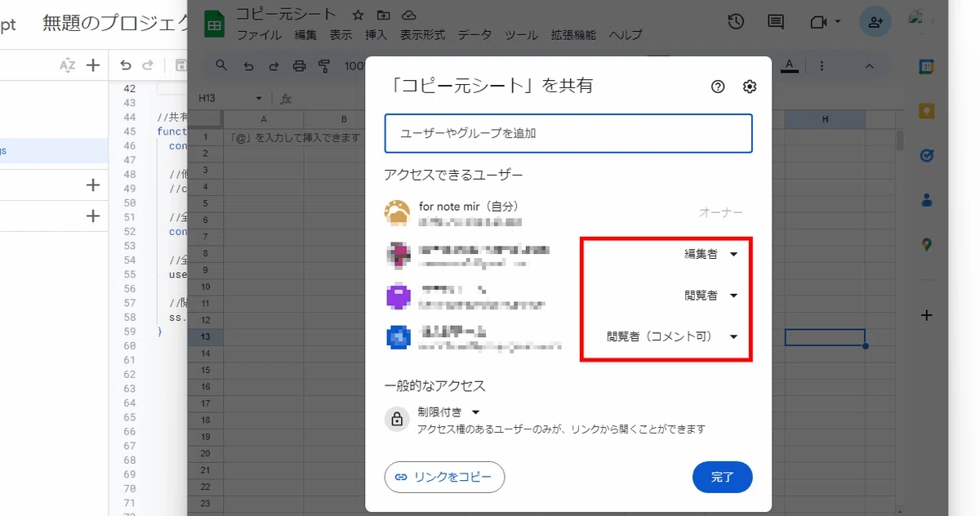Open the 閲覧者 role dropdown
Image resolution: width=980 pixels, height=516 pixels.
711,296
